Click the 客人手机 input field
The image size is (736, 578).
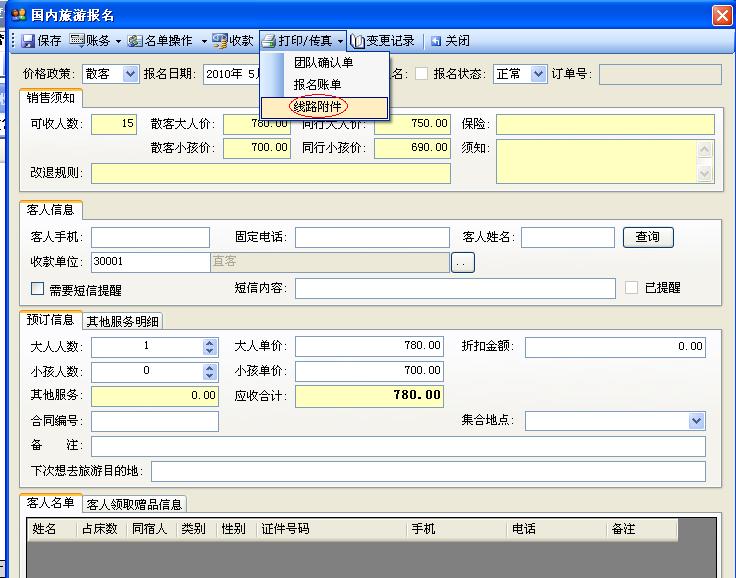pos(150,237)
